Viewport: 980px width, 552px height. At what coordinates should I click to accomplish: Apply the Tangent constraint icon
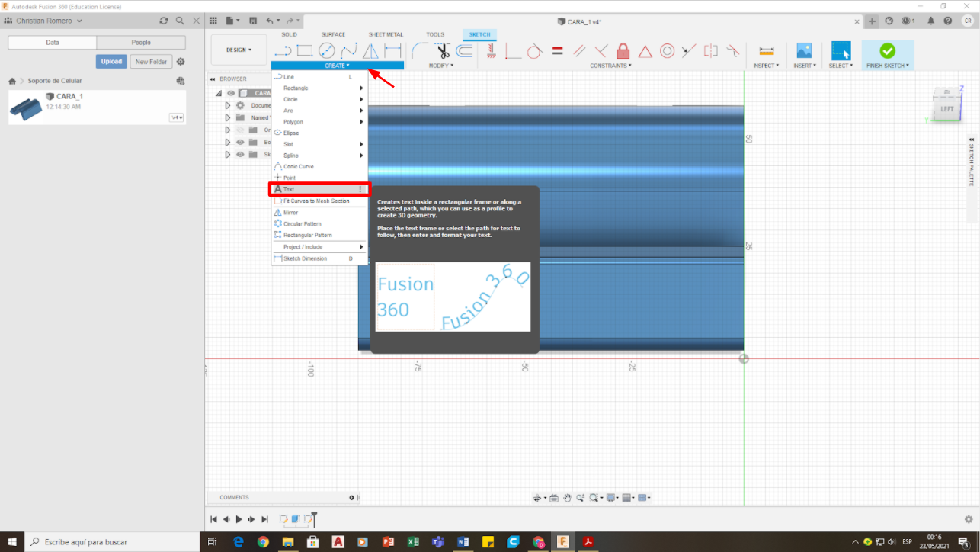click(x=535, y=51)
